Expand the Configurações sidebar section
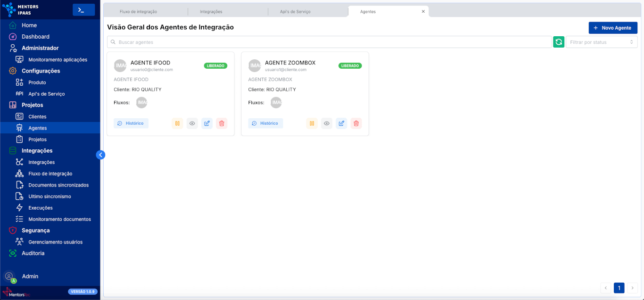Viewport: 644px width, 300px height. [41, 71]
